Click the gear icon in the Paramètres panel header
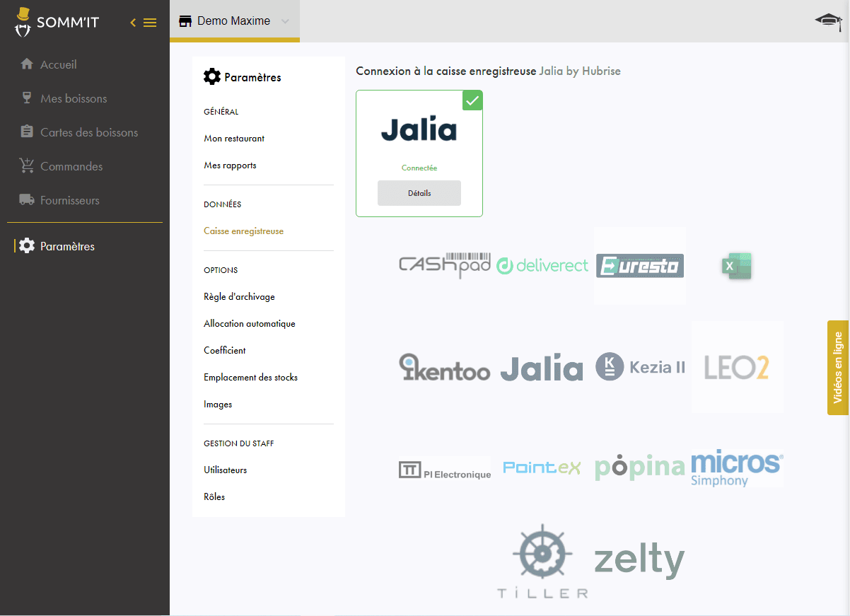This screenshot has width=850, height=616. click(x=212, y=77)
